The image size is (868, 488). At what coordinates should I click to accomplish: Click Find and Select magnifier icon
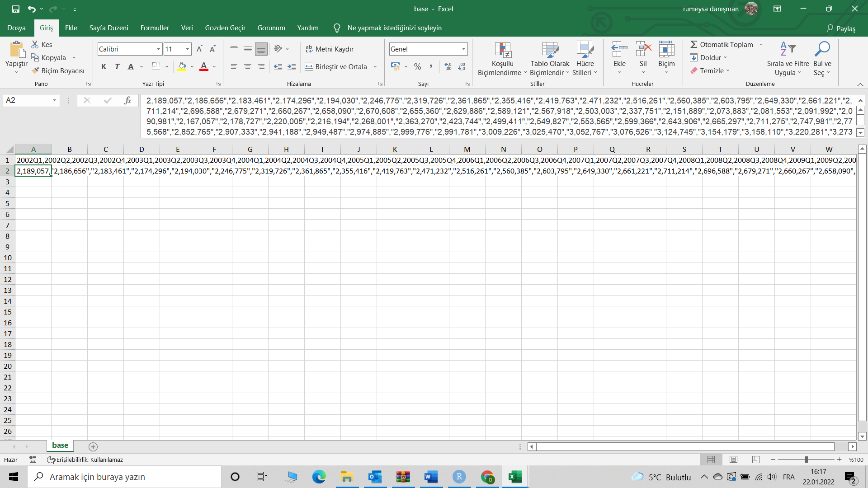click(821, 49)
